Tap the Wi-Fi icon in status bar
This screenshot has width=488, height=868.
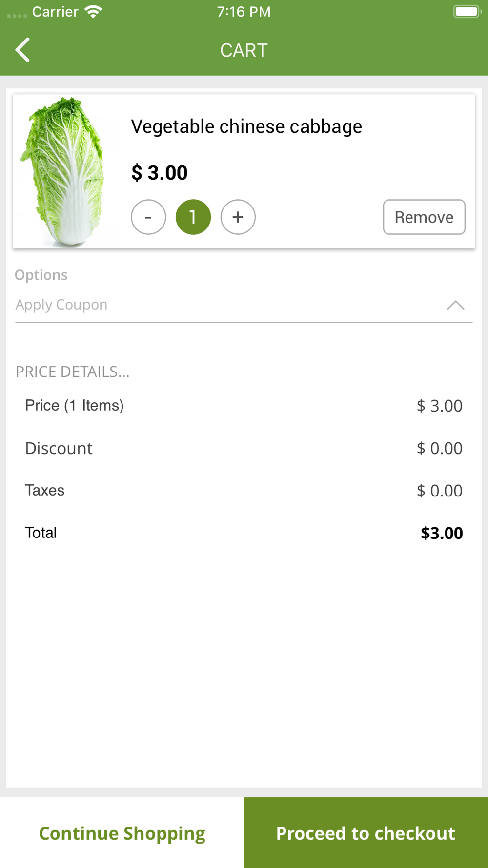pos(93,11)
